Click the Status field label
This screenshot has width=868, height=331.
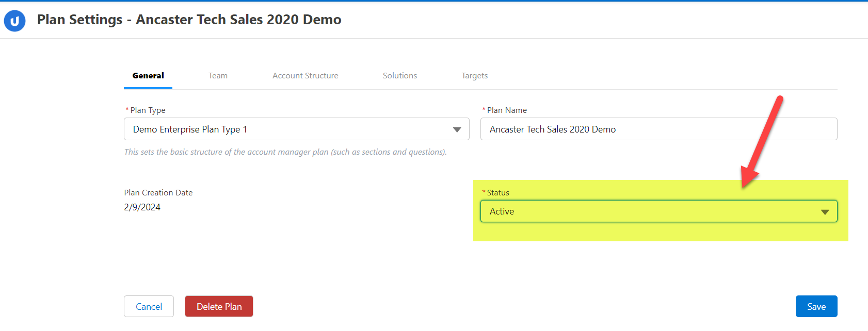498,193
